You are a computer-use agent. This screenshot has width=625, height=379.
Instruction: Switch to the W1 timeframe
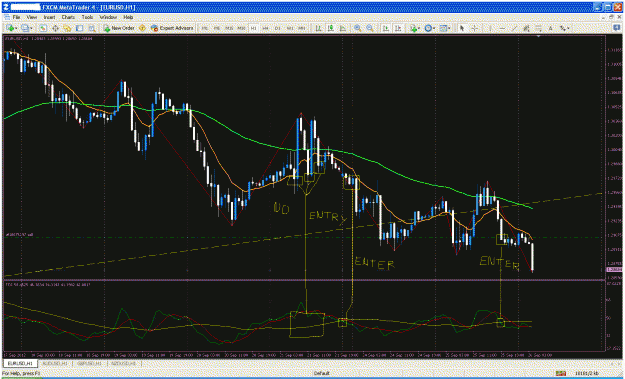[290, 28]
